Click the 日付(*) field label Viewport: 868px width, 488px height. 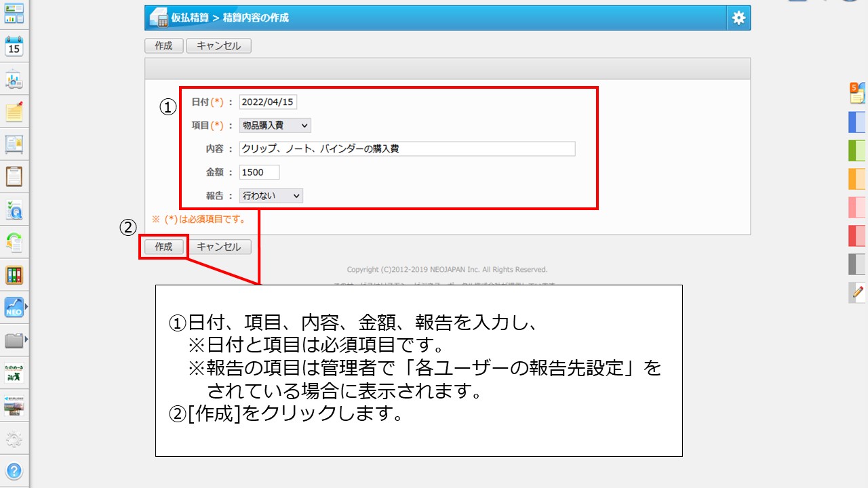(208, 102)
